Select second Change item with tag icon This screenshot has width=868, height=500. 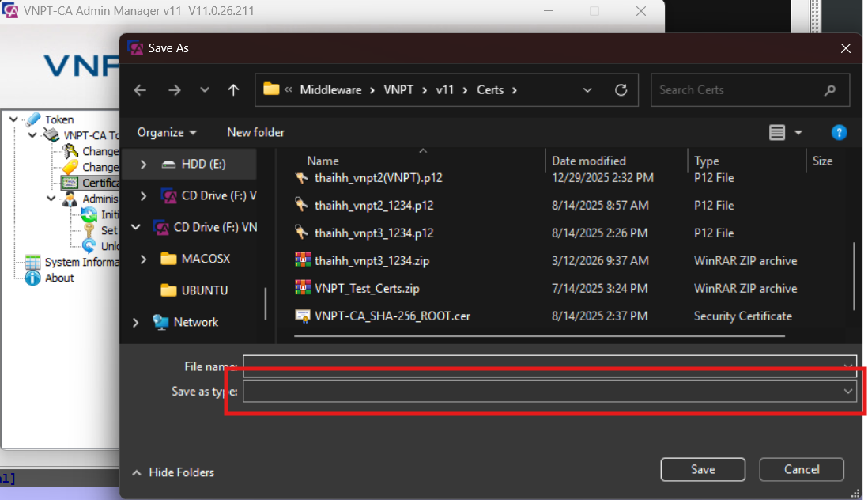tap(100, 167)
